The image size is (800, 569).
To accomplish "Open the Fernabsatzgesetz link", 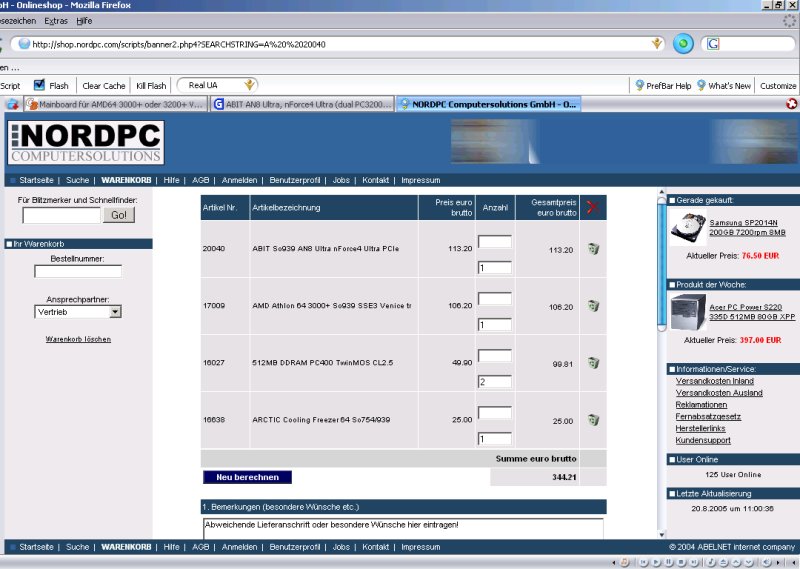I will 708,416.
